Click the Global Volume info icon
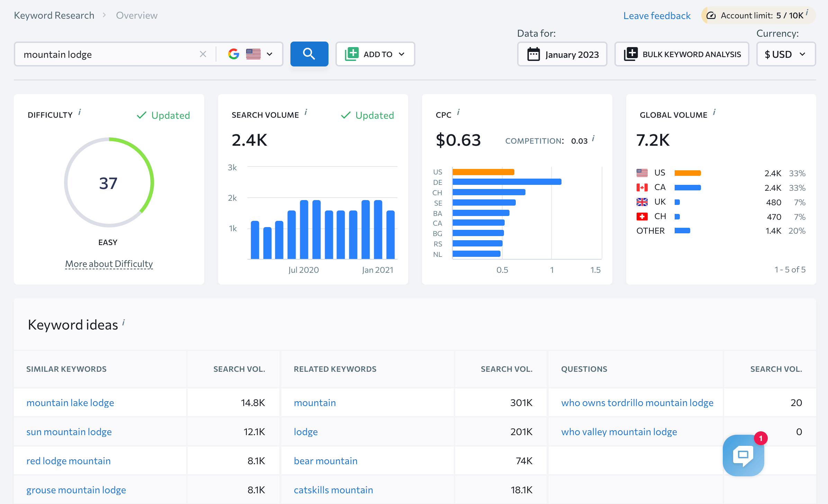828x504 pixels. pyautogui.click(x=714, y=112)
